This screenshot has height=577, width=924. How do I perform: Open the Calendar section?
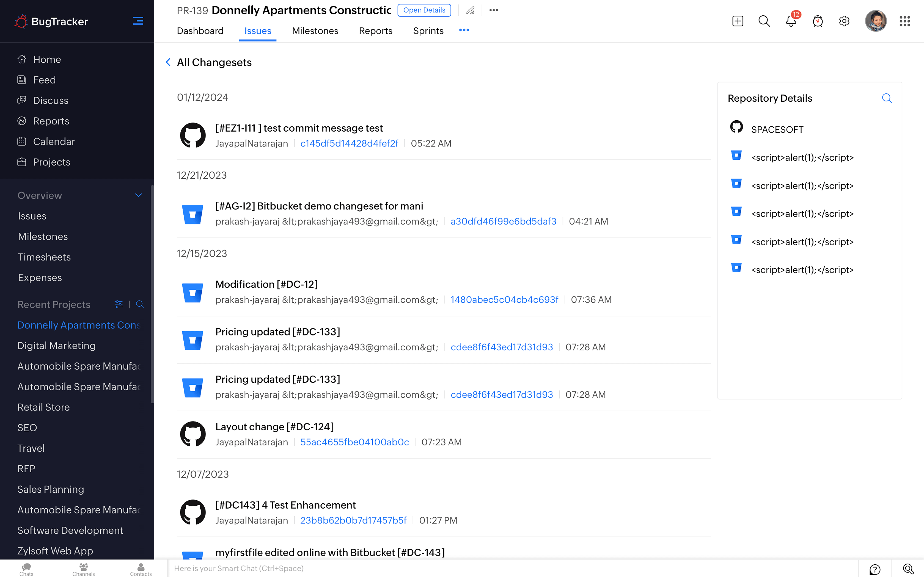[53, 141]
